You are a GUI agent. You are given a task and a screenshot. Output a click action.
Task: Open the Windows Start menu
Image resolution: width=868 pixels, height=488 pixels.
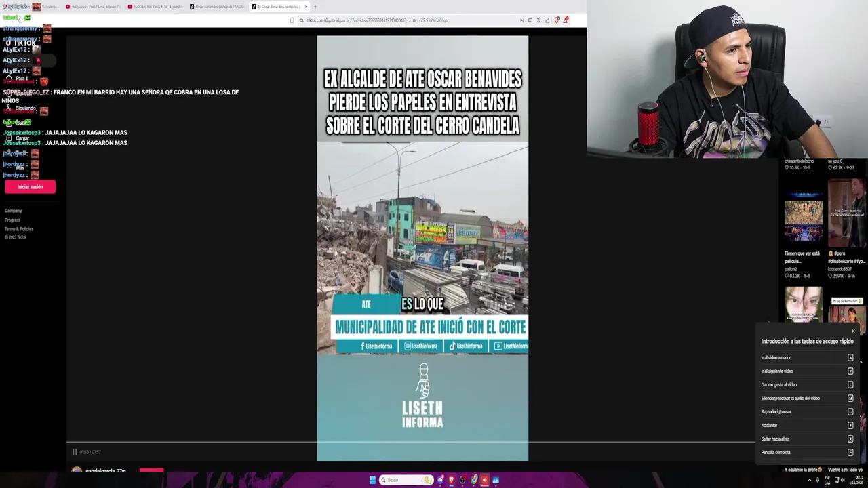pyautogui.click(x=372, y=480)
